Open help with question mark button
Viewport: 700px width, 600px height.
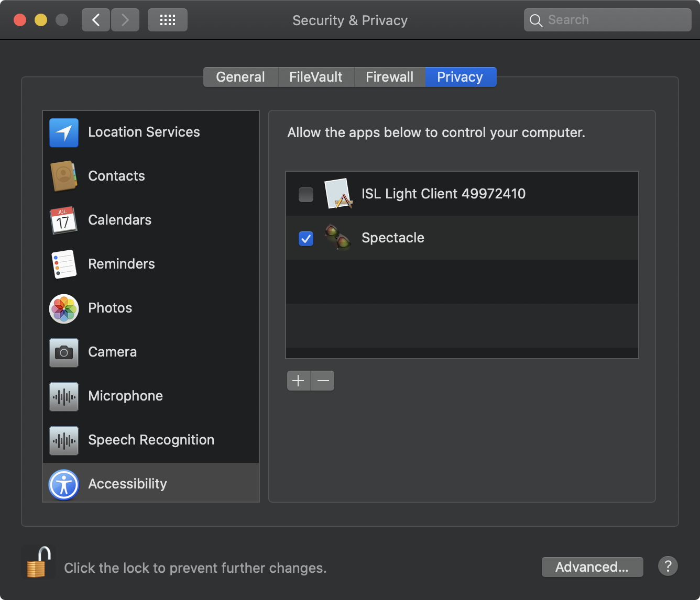[x=668, y=566]
